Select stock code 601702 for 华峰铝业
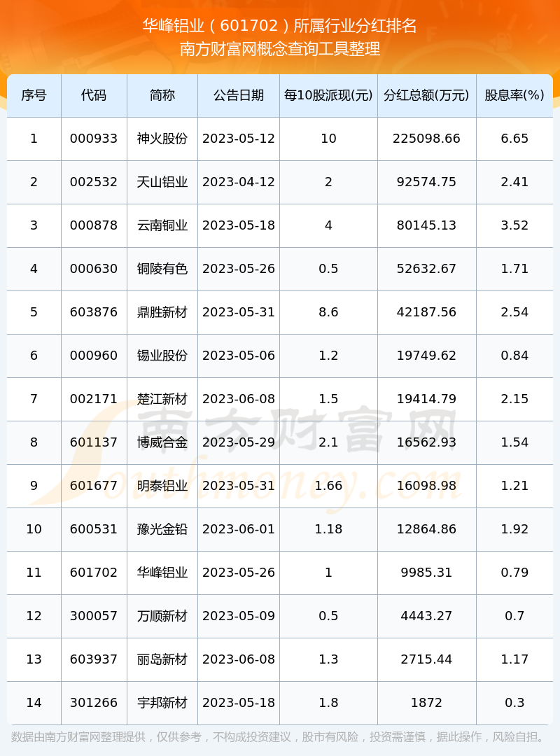 94,573
